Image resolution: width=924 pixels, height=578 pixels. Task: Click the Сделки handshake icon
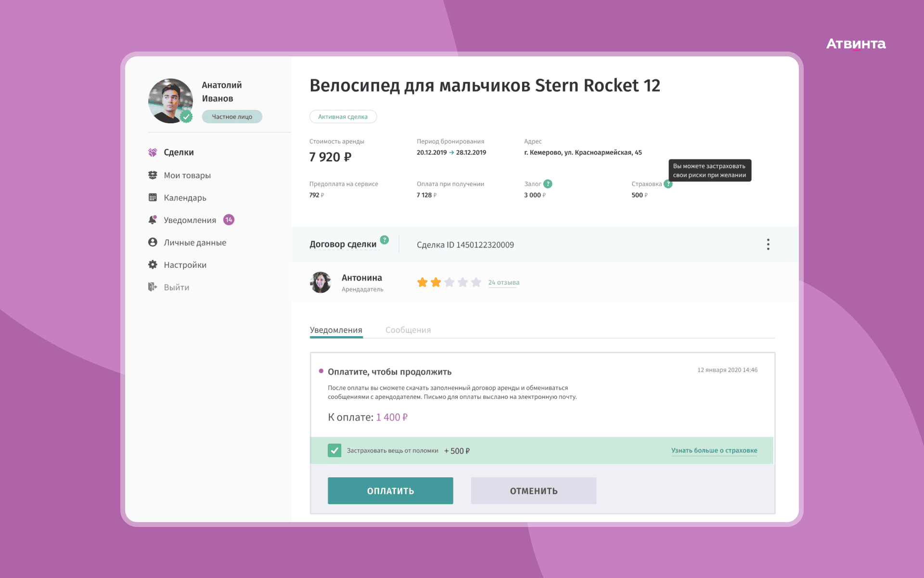point(153,152)
